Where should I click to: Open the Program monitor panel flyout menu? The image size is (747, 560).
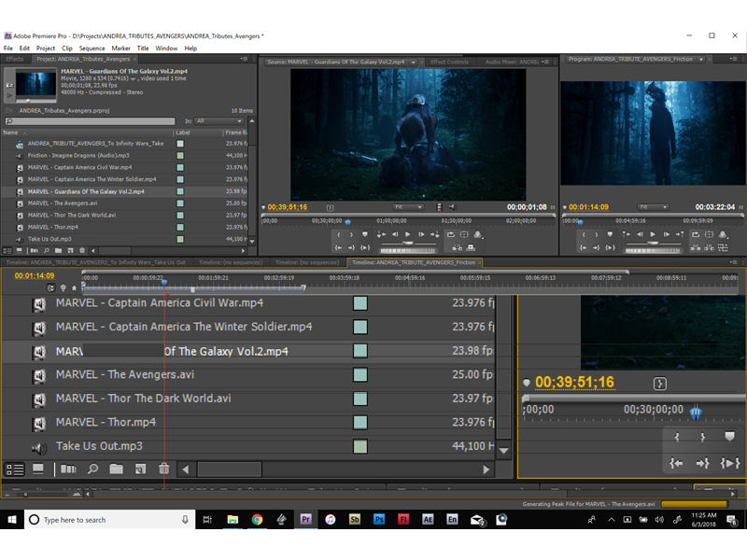click(733, 59)
